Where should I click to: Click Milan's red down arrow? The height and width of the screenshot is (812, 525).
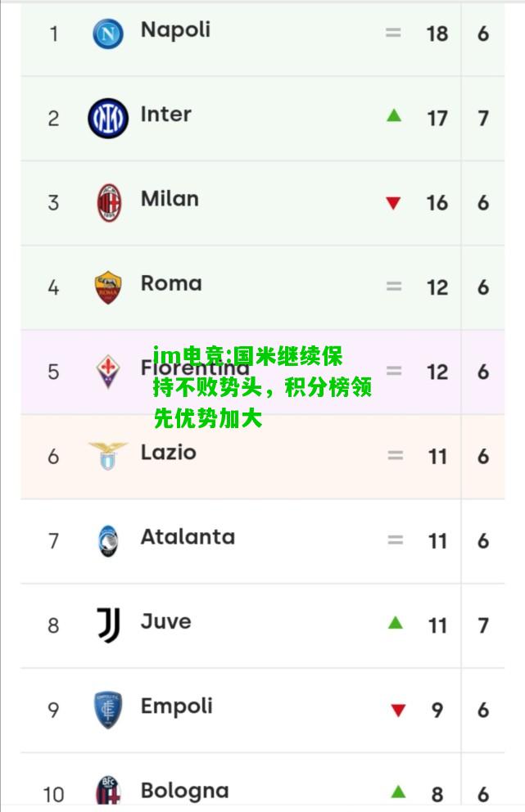click(393, 203)
